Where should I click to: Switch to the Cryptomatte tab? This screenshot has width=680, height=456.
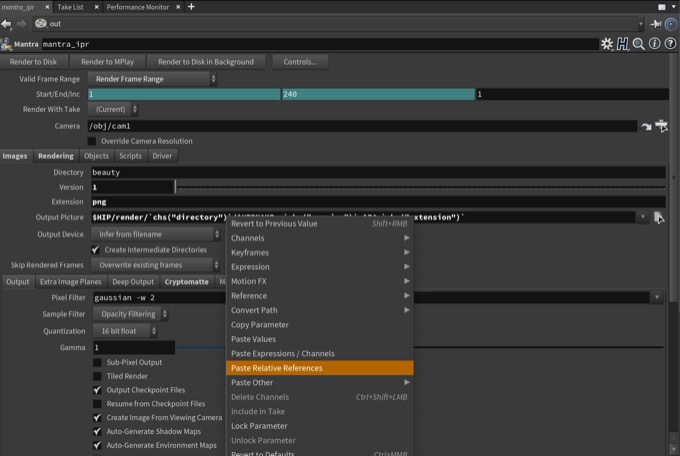coord(186,282)
